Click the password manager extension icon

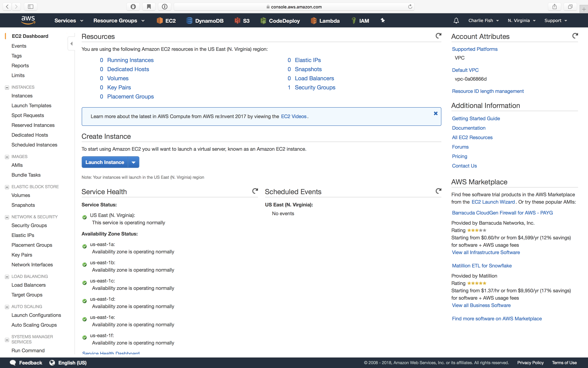(x=164, y=7)
